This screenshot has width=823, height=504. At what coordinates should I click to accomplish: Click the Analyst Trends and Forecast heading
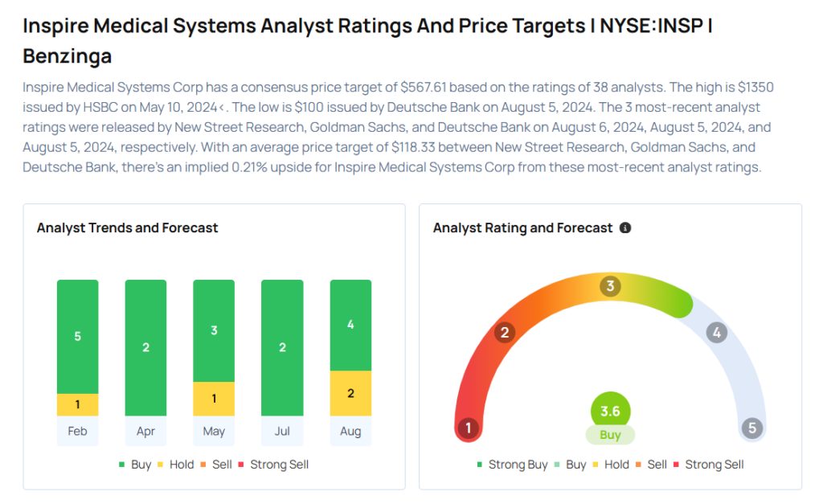click(127, 228)
